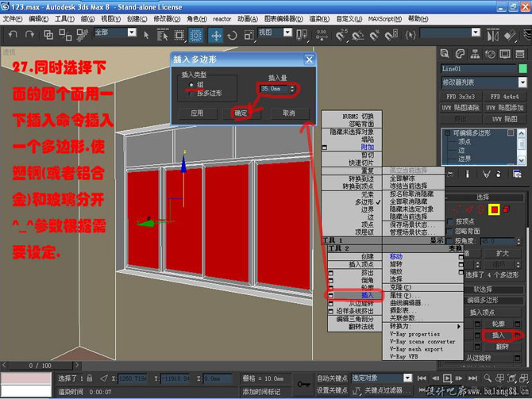
Task: Open settings box beside 附加 in context menu
Action: (x=325, y=148)
